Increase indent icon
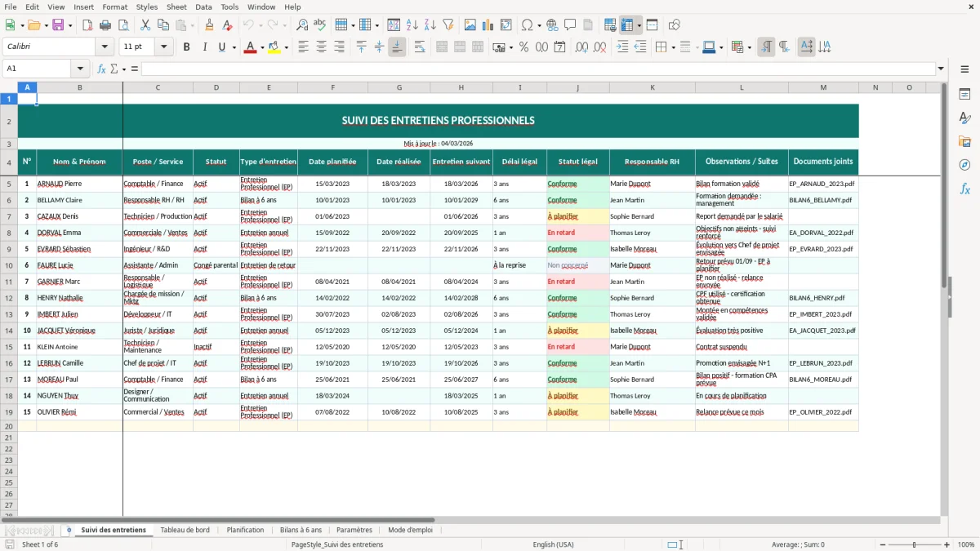The width and height of the screenshot is (980, 551). (623, 47)
